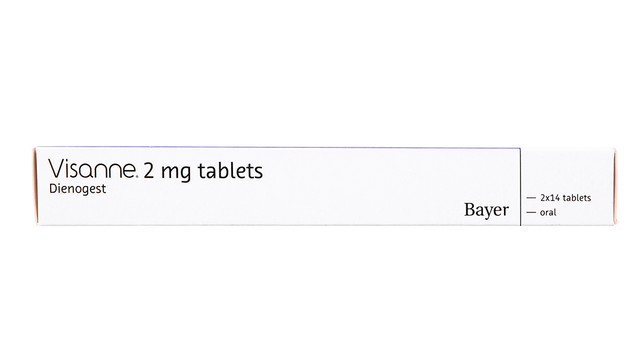Click the blank panel area above '2x14 tablets'

point(566,169)
